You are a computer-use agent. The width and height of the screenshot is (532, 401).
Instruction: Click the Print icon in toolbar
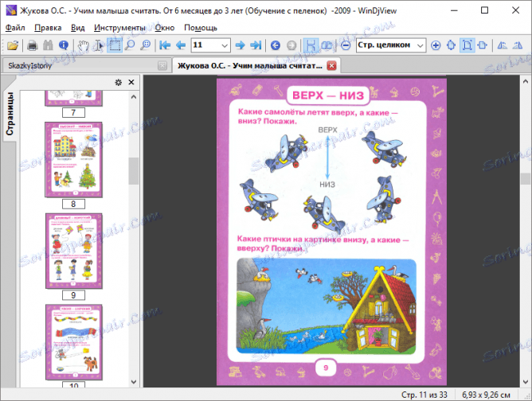click(33, 45)
